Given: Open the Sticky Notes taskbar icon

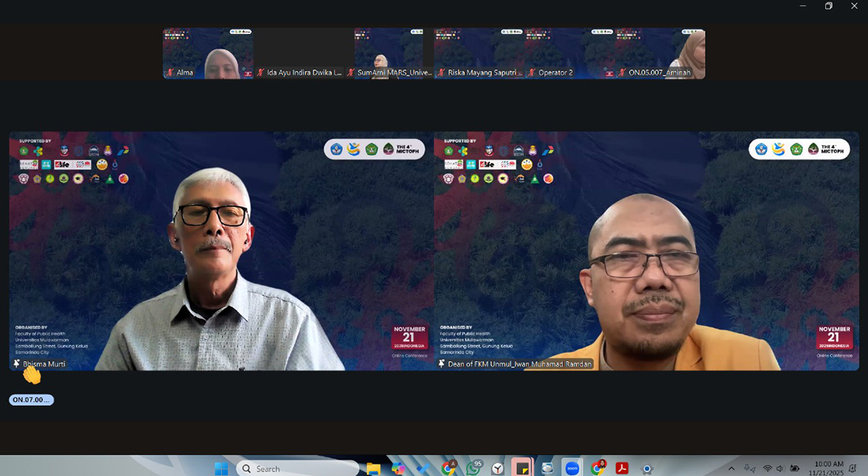Looking at the screenshot, I should [522, 468].
